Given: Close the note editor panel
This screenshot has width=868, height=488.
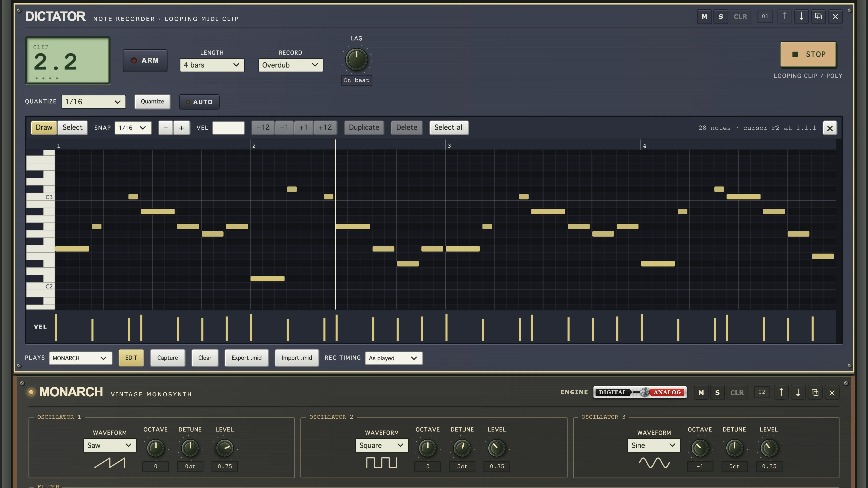Looking at the screenshot, I should (830, 128).
